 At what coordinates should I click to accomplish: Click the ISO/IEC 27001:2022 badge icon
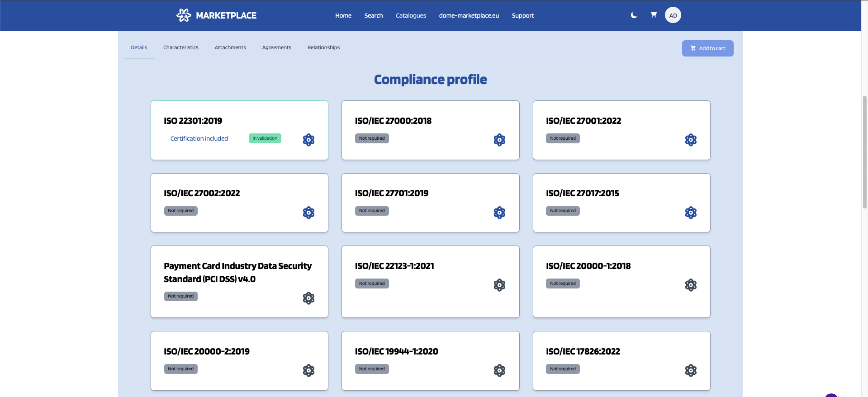coord(691,140)
